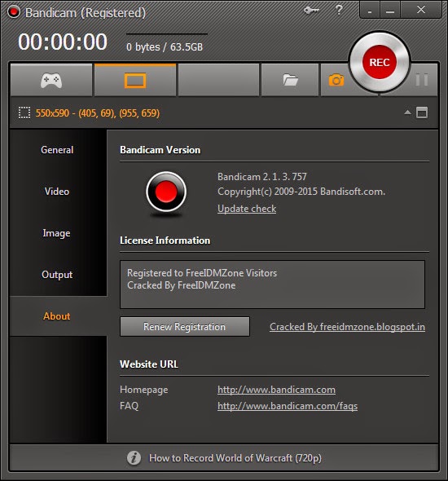The image size is (448, 481).
Task: Open the Image settings tab
Action: pos(57,233)
